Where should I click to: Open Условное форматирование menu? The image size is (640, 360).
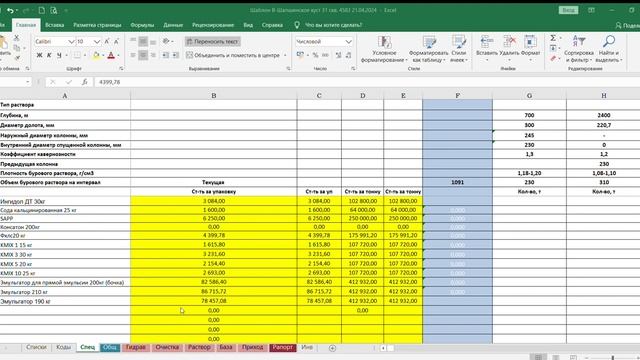384,49
